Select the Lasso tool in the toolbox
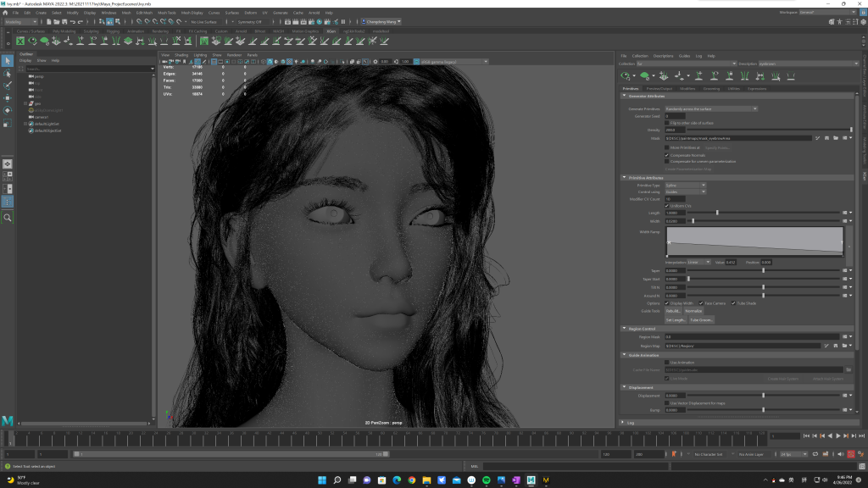 pos(8,73)
